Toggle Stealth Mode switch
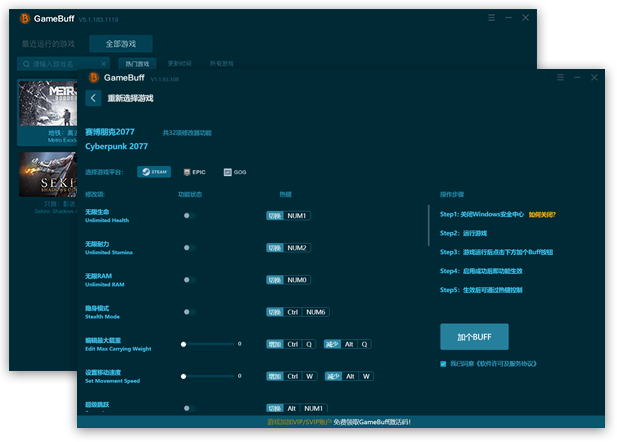Screen dimensions: 617x442 [189, 312]
